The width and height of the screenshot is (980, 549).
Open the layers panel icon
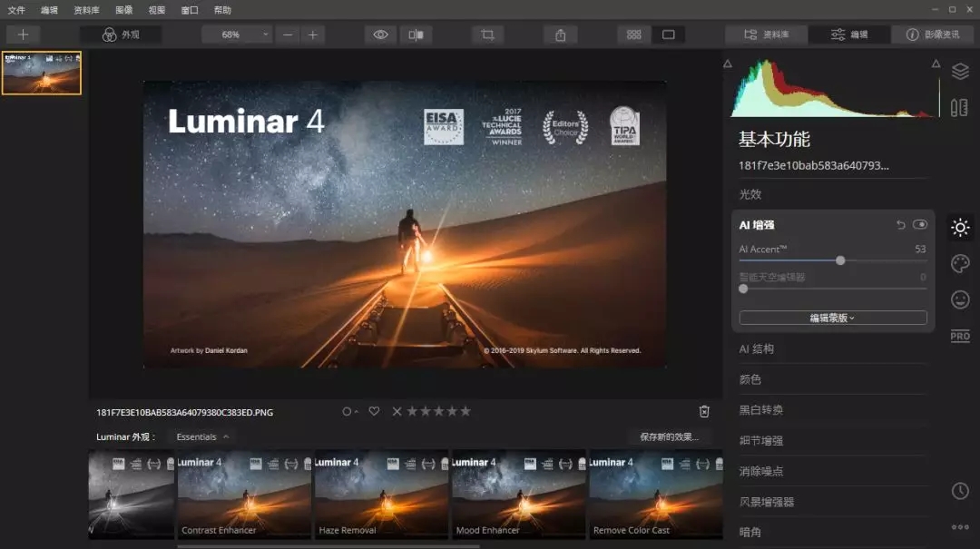point(961,72)
